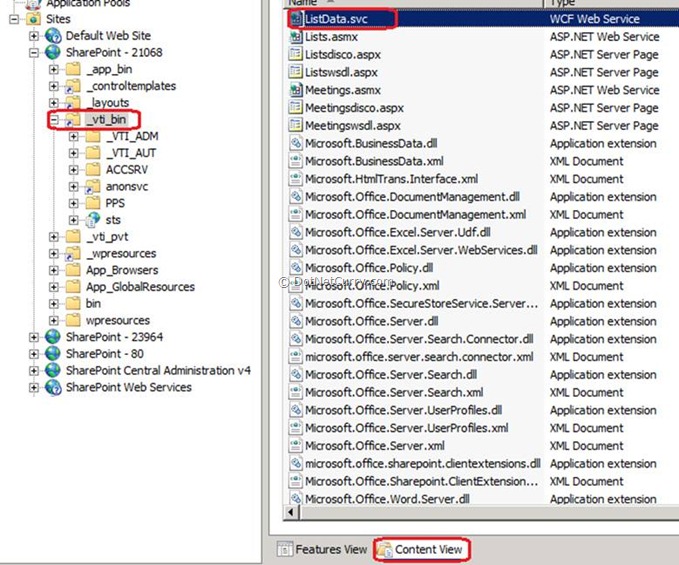Select _wpresources in the tree
The image size is (679, 565).
click(121, 253)
